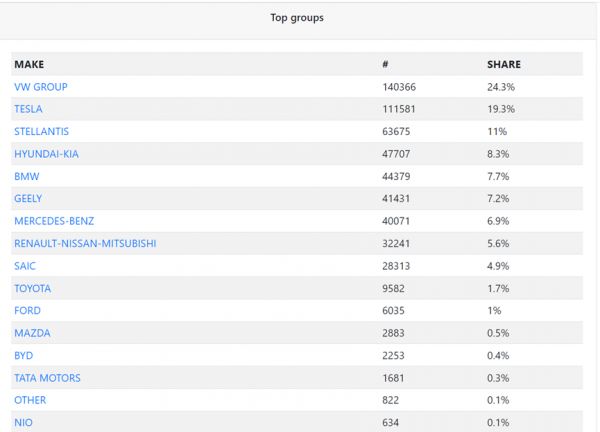Click the SAIC make link

[x=26, y=266]
